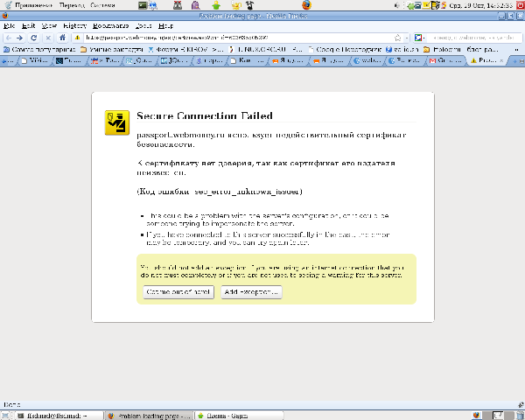The width and height of the screenshot is (525, 420).
Task: Open the Приложения applications menu
Action: tap(33, 5)
